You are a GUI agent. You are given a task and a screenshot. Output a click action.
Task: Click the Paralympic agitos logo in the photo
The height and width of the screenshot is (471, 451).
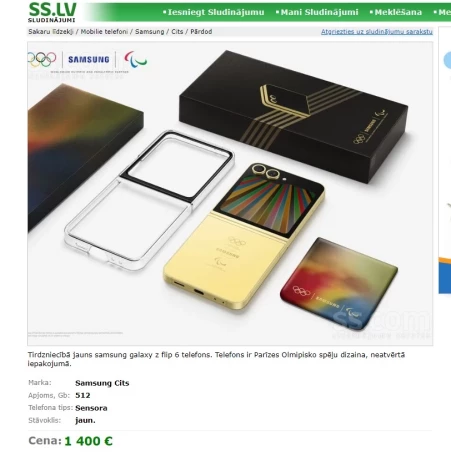135,59
